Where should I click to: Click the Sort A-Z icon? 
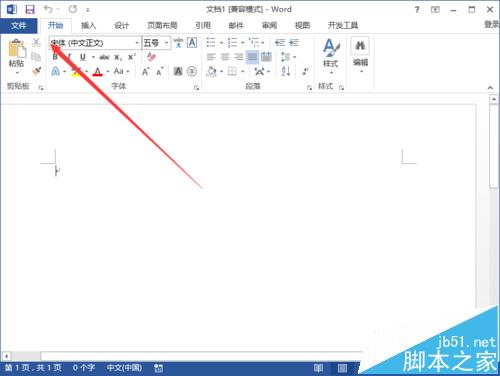(x=286, y=71)
